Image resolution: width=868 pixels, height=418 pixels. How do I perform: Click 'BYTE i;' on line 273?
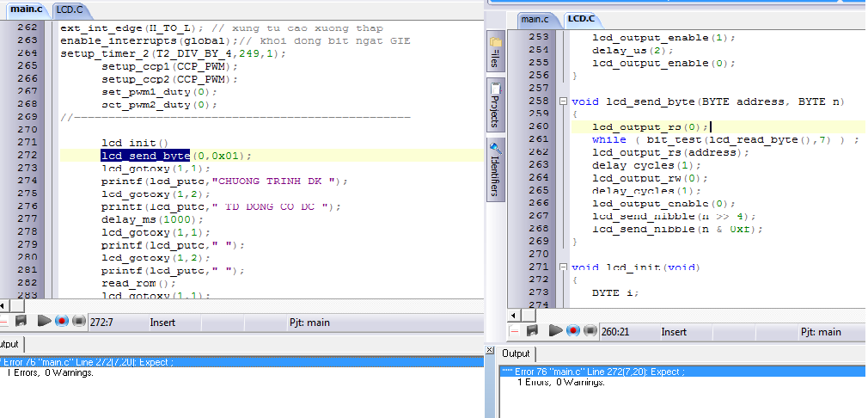point(615,292)
